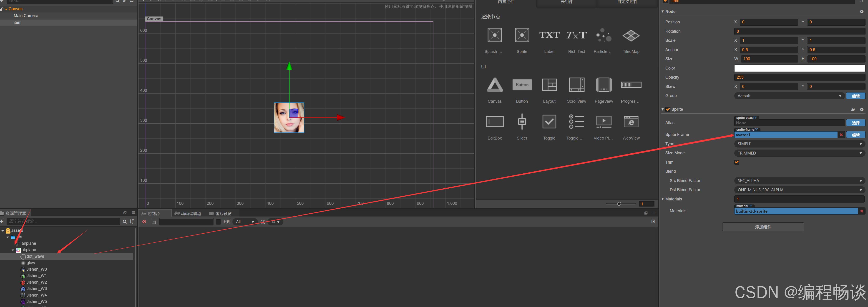Toggle the Sprite component enabled checkbox
This screenshot has height=307, width=868.
[x=667, y=109]
